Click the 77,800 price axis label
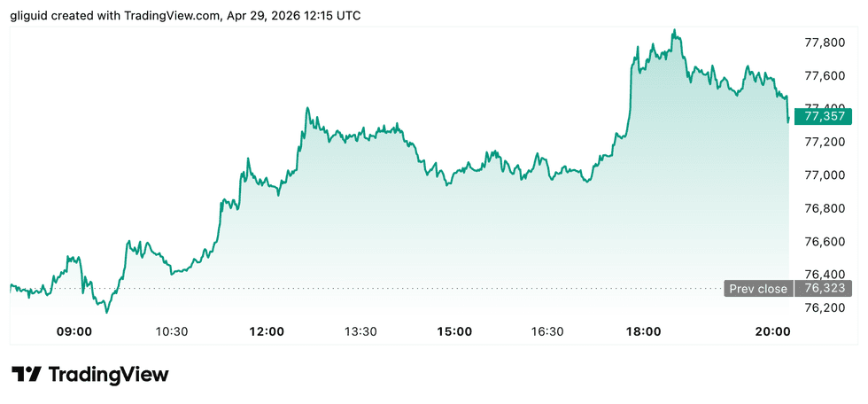This screenshot has width=868, height=404. click(823, 43)
